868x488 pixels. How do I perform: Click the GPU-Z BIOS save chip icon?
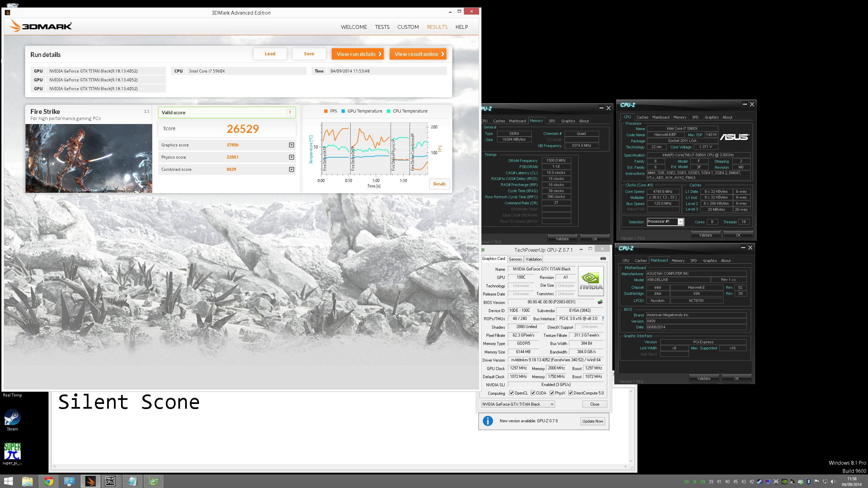pyautogui.click(x=600, y=302)
